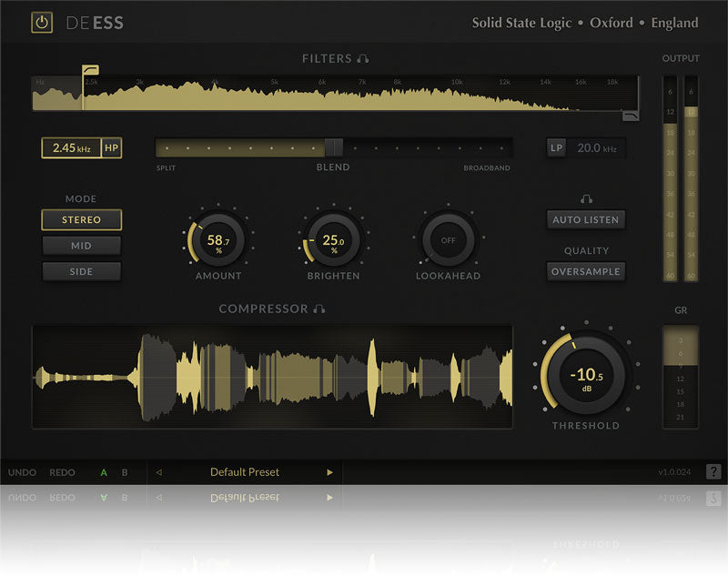
Task: Click the DE ESS plugin title
Action: point(95,23)
